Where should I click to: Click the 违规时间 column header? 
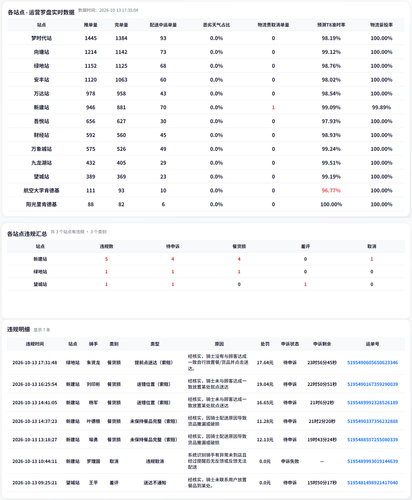35,344
